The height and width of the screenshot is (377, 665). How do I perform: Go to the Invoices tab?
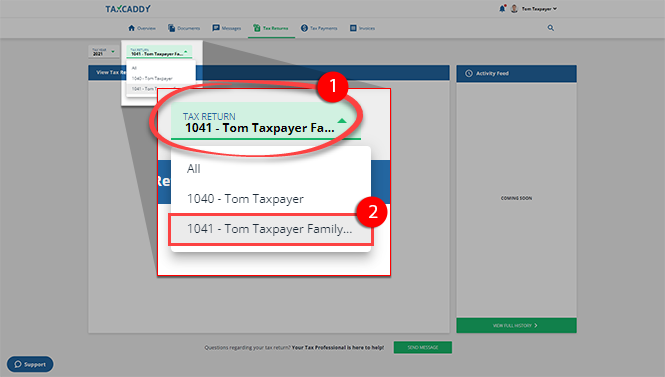tap(362, 28)
